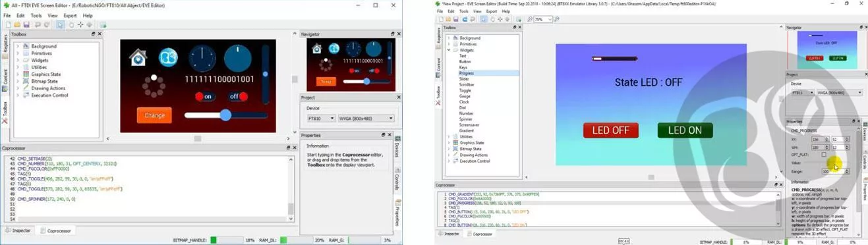The height and width of the screenshot is (245, 868).
Task: Click green LED ON button in right viewport
Action: [685, 130]
